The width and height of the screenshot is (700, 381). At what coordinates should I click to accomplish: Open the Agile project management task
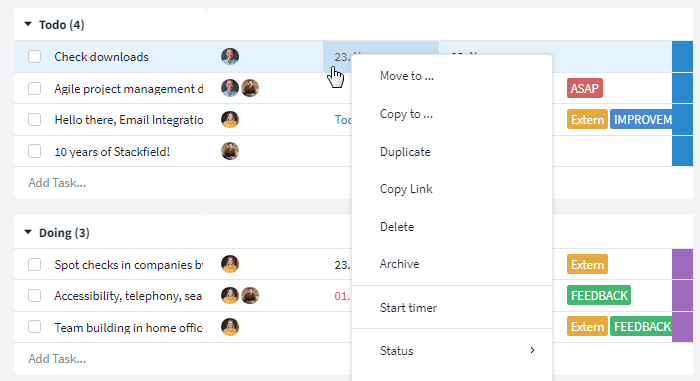click(x=129, y=88)
